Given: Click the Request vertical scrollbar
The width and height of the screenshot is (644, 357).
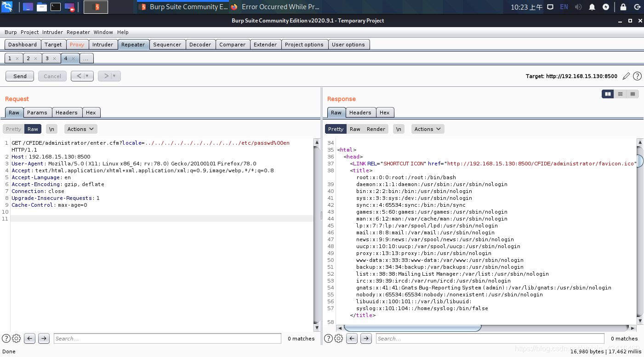Looking at the screenshot, I should point(317,234).
